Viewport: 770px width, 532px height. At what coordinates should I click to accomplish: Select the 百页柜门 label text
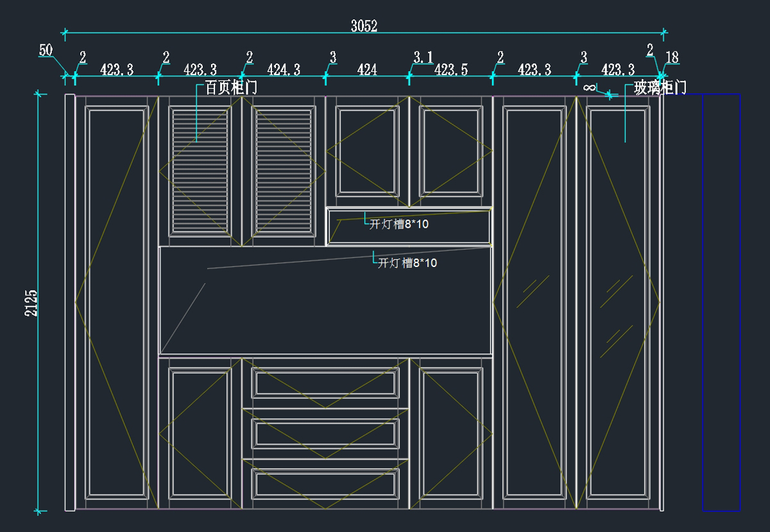pyautogui.click(x=231, y=88)
